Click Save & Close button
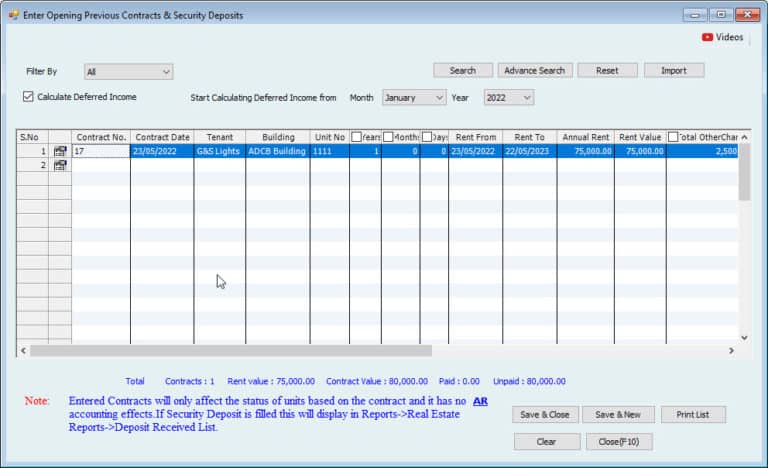The height and width of the screenshot is (468, 768). tap(545, 414)
